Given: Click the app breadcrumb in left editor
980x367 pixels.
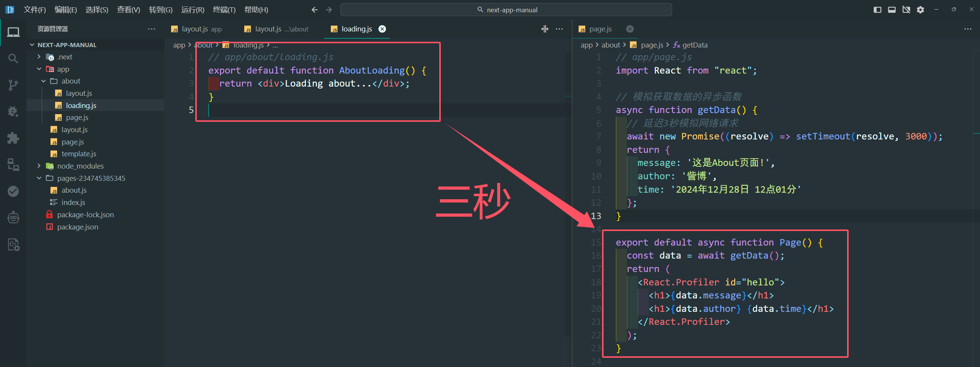Looking at the screenshot, I should (179, 45).
